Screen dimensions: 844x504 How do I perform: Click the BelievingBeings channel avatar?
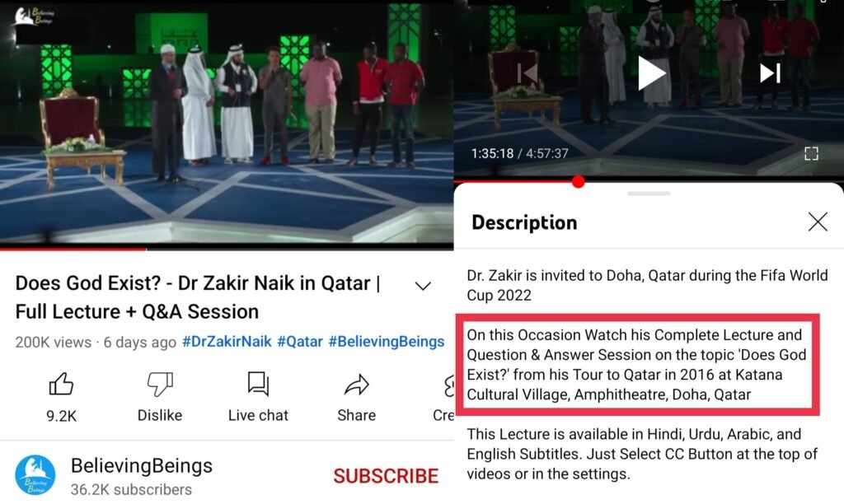click(x=35, y=475)
